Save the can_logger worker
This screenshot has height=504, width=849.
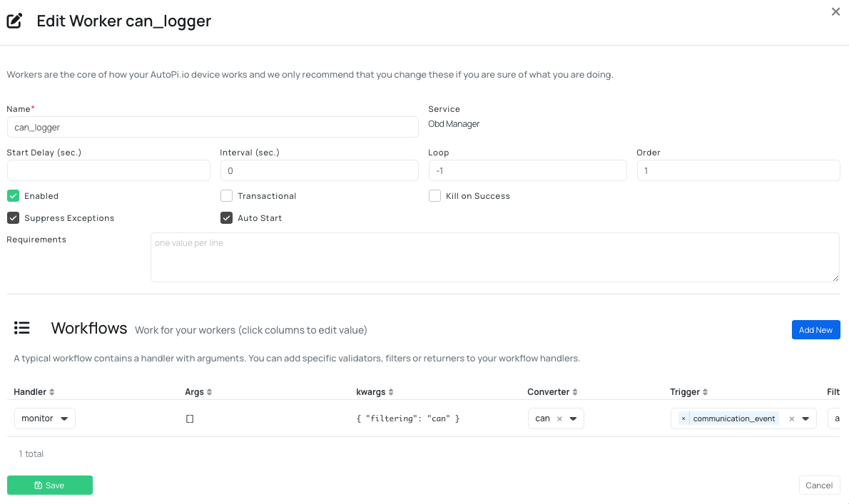click(49, 485)
